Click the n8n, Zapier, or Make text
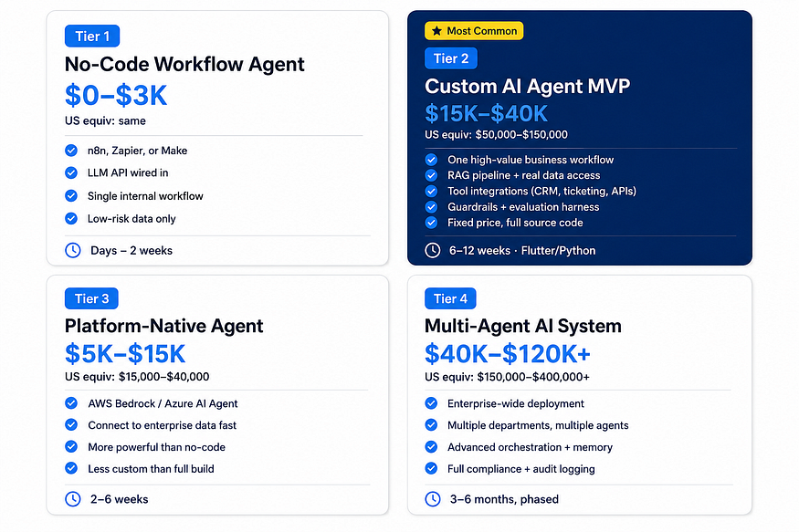Viewport: 799px width, 532px height. 138,151
